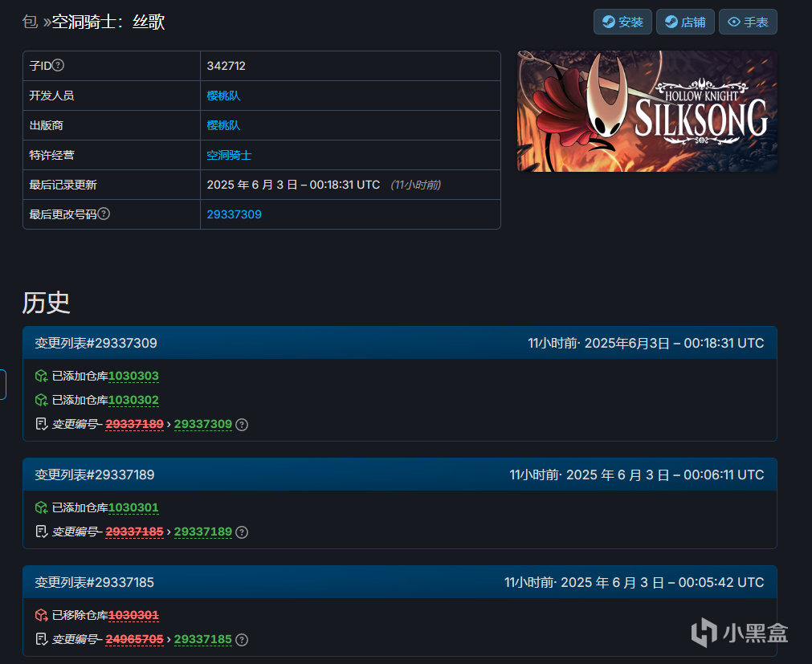Screen dimensions: 812x664
Task: Click the added-depot icon beside 1030303
Action: [x=42, y=376]
